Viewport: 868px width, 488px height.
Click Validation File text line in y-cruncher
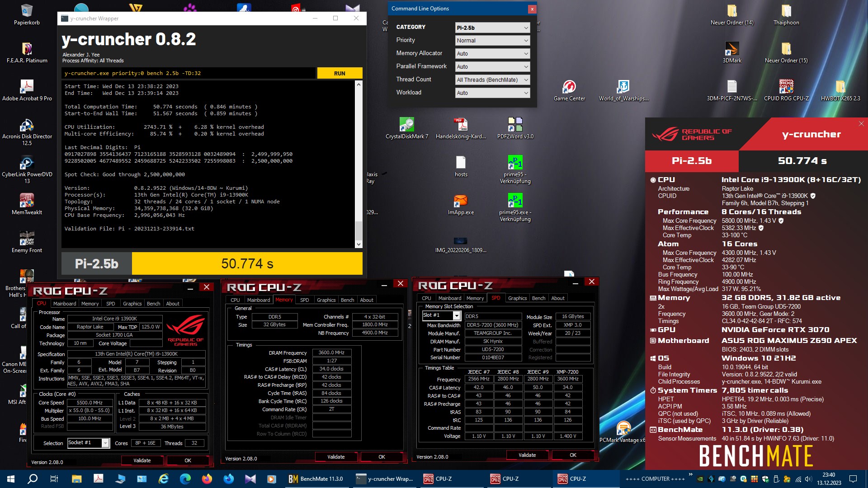tap(129, 229)
